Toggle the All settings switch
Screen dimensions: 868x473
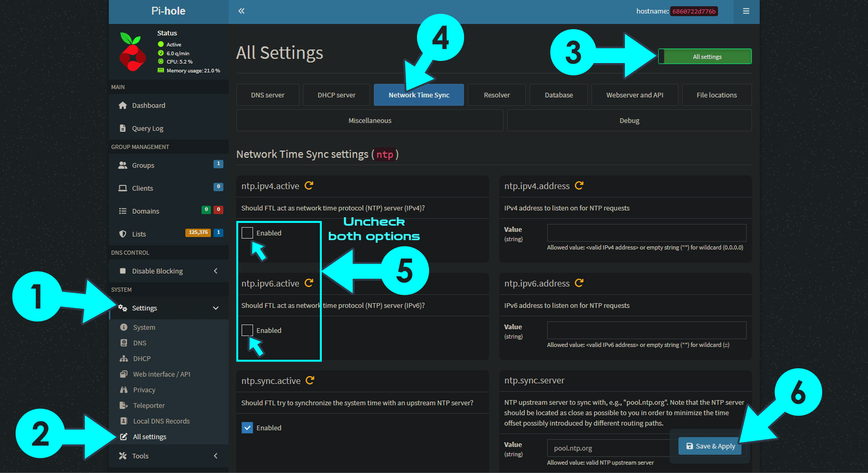[x=705, y=56]
